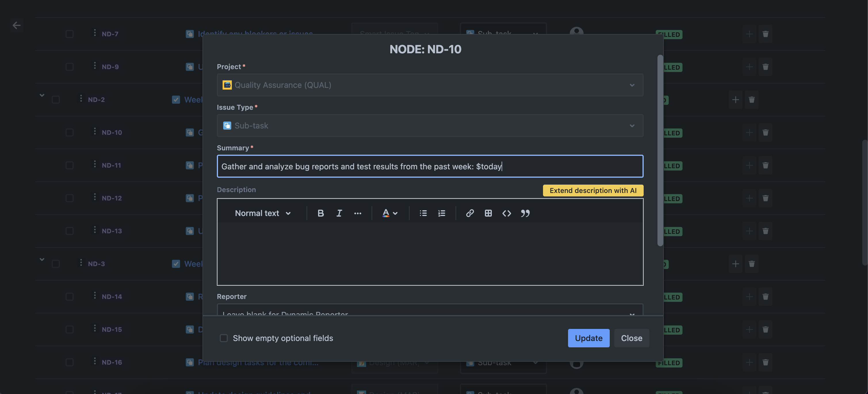The height and width of the screenshot is (394, 868).
Task: Enable Show empty optional fields
Action: 224,338
